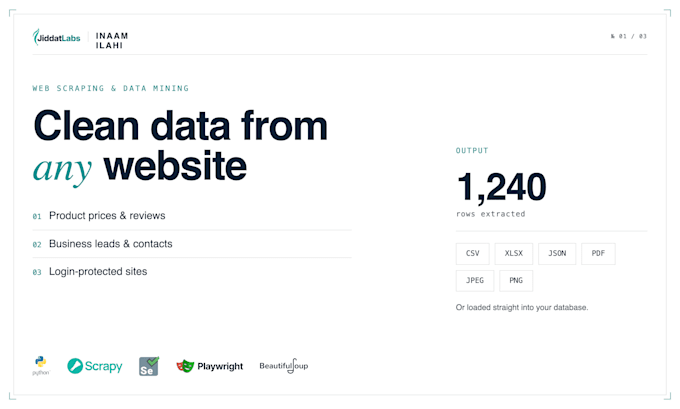Click the Web Scraping & Data Mining label

click(111, 88)
